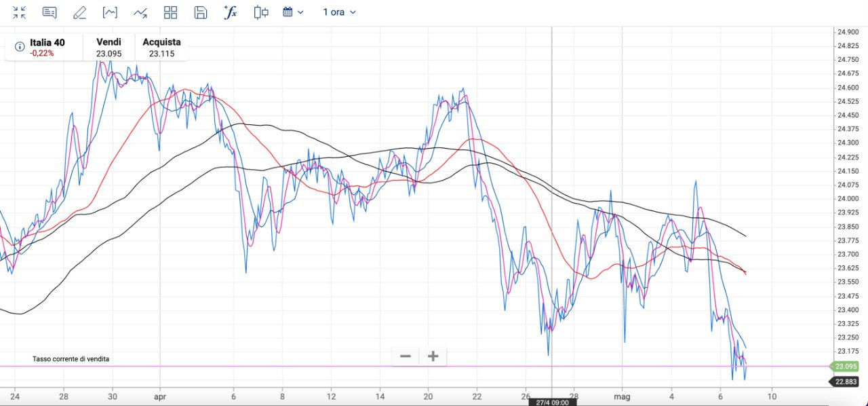Click Vendi to sell at 23.095
The width and height of the screenshot is (868, 406).
tap(108, 48)
